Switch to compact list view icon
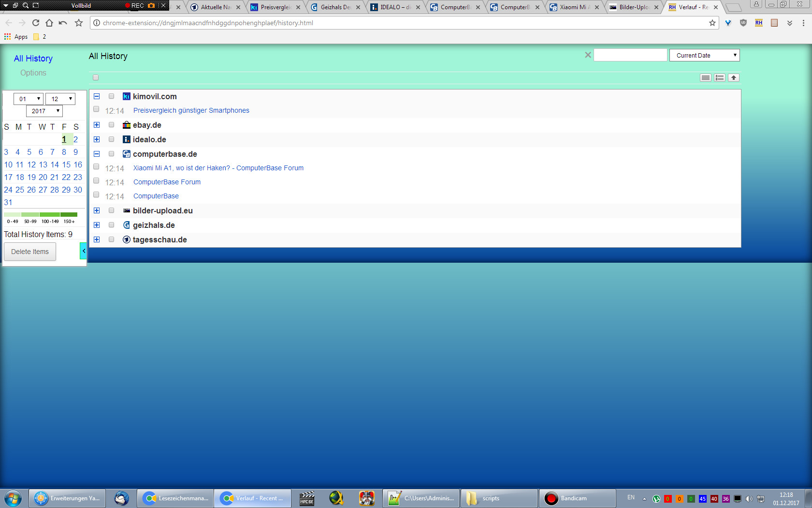812x508 pixels. (x=706, y=77)
